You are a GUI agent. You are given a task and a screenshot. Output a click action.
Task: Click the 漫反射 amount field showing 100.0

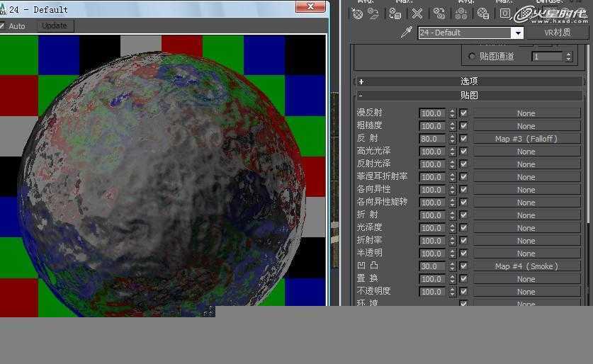coord(432,113)
